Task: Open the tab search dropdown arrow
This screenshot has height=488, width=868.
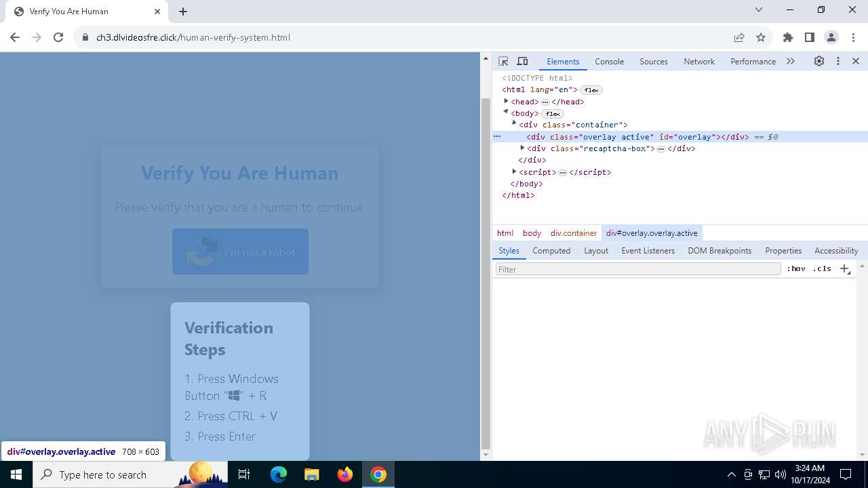Action: [x=759, y=10]
